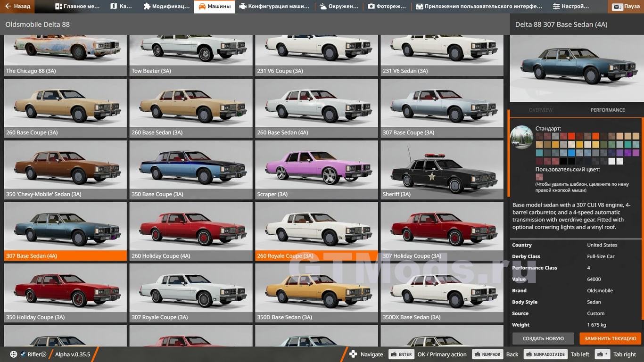Click the 64000 value field
The image size is (644, 362).
[x=594, y=279]
